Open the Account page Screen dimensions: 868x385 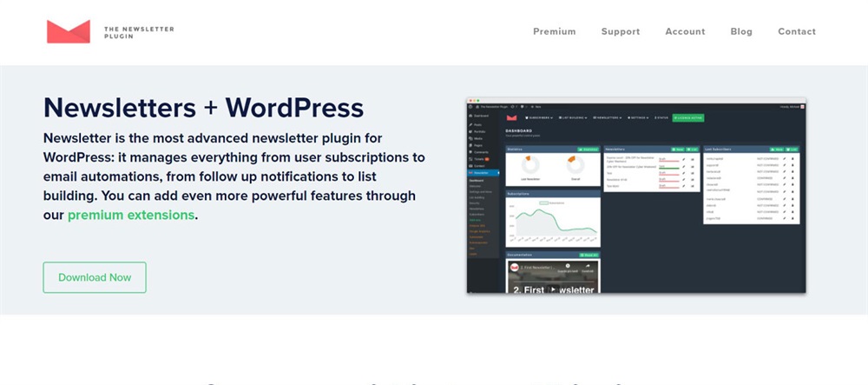pyautogui.click(x=685, y=31)
